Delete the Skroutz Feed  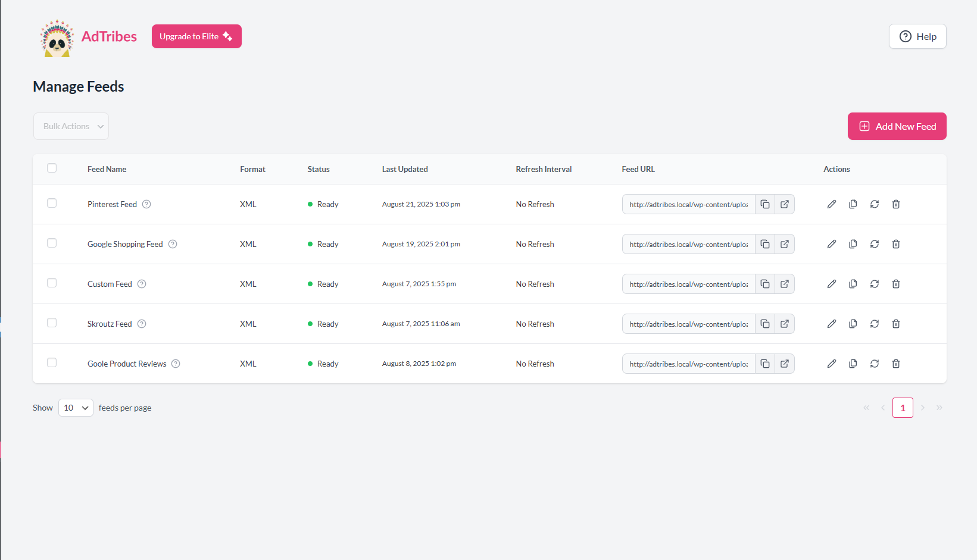pyautogui.click(x=896, y=324)
